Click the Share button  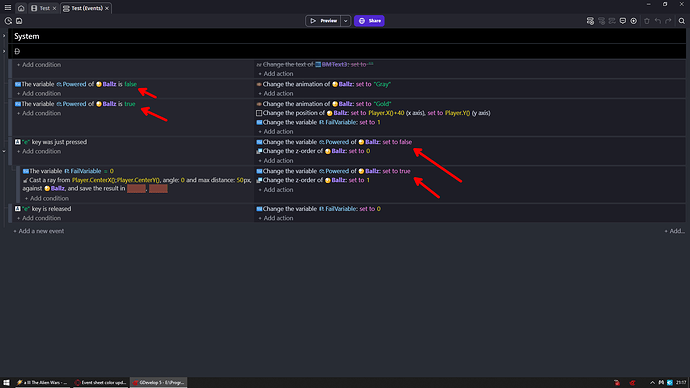click(x=369, y=21)
